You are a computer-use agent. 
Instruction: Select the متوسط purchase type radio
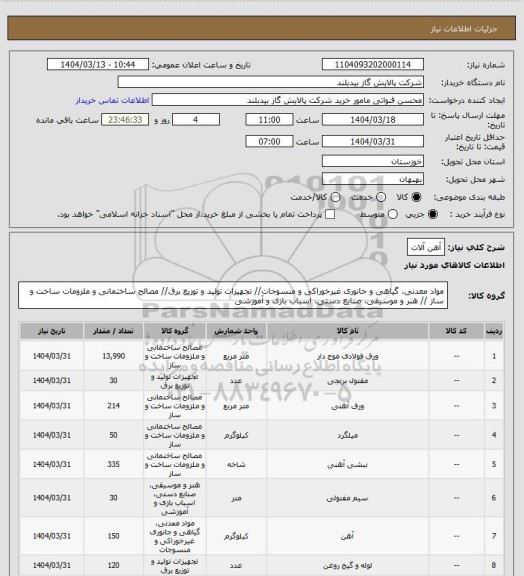pos(393,214)
